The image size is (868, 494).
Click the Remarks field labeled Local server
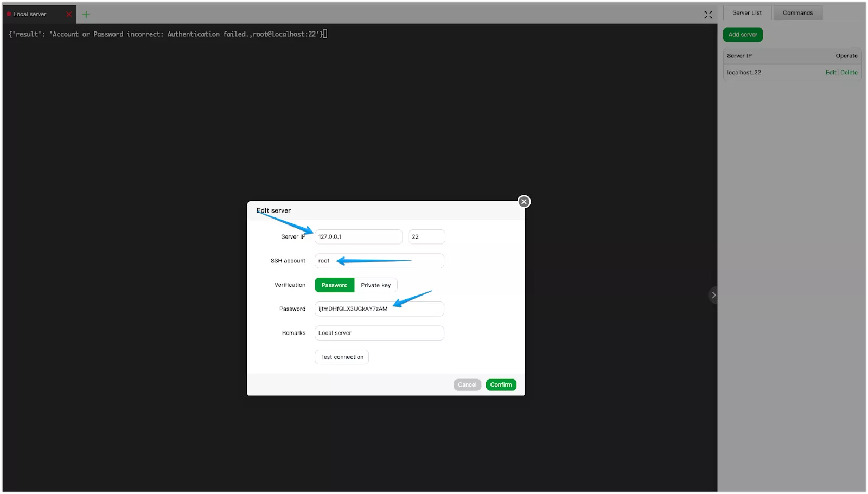(379, 332)
